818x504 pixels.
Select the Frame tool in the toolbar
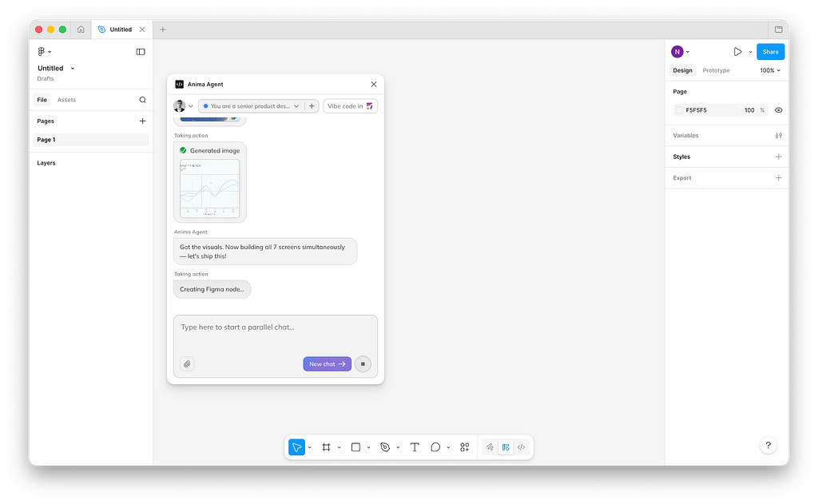tap(326, 447)
